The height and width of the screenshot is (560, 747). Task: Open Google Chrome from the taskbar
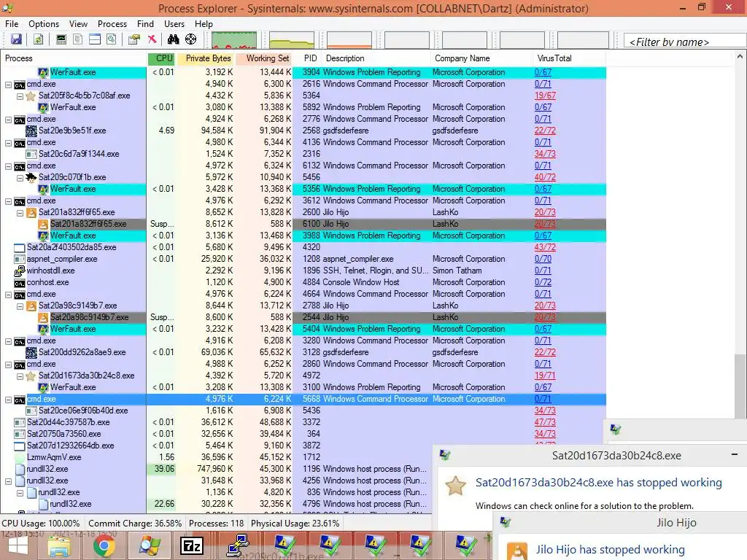pos(104,546)
